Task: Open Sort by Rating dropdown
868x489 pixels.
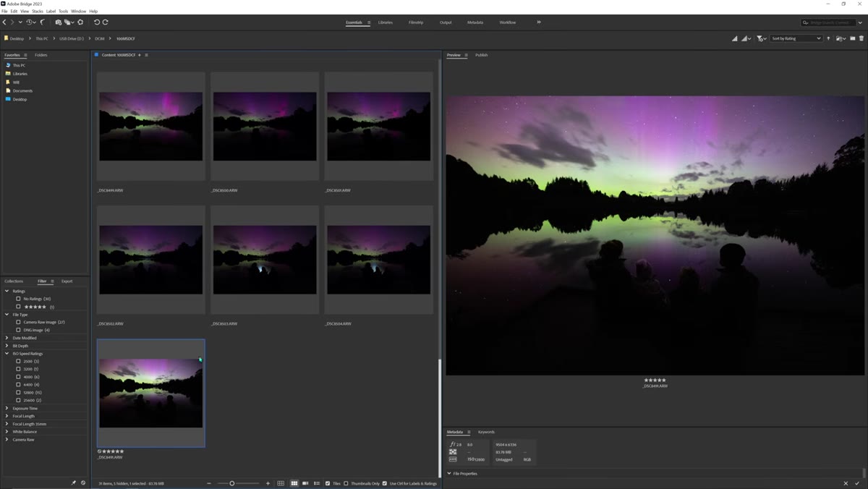Action: (x=796, y=38)
